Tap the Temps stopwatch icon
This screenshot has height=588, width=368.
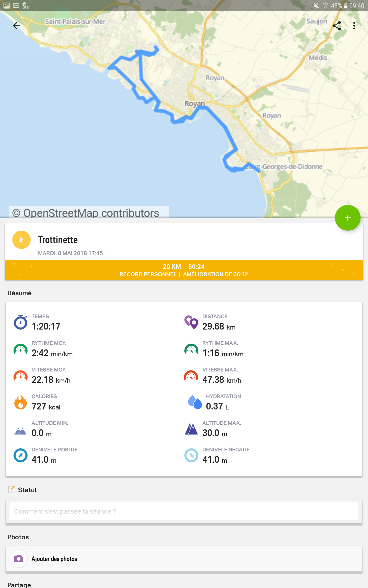coord(21,322)
